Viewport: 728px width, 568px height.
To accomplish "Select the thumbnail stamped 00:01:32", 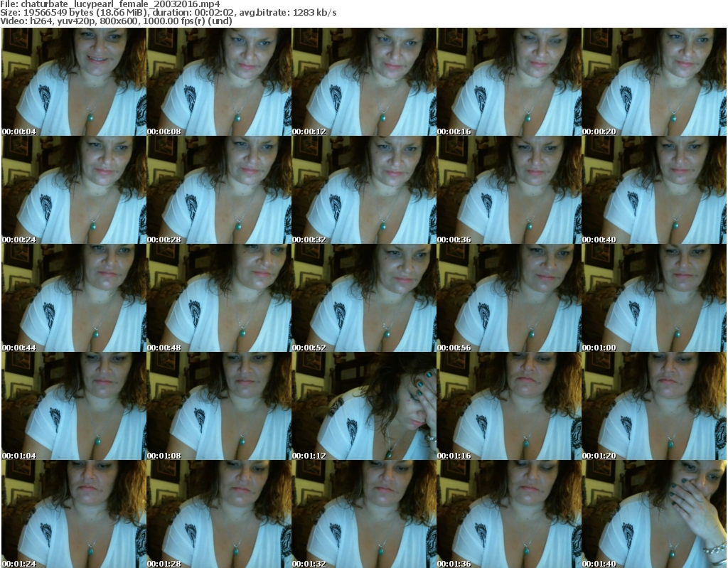I will (x=364, y=514).
